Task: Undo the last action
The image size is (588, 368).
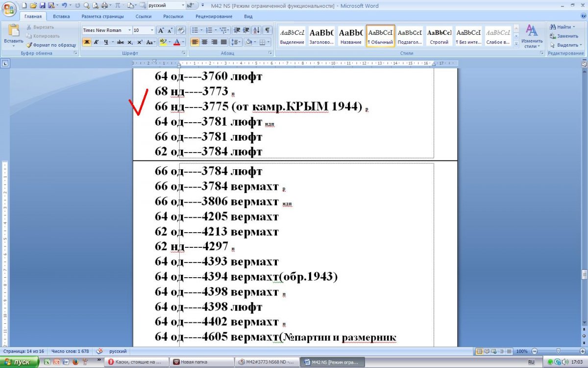Action: tap(64, 5)
